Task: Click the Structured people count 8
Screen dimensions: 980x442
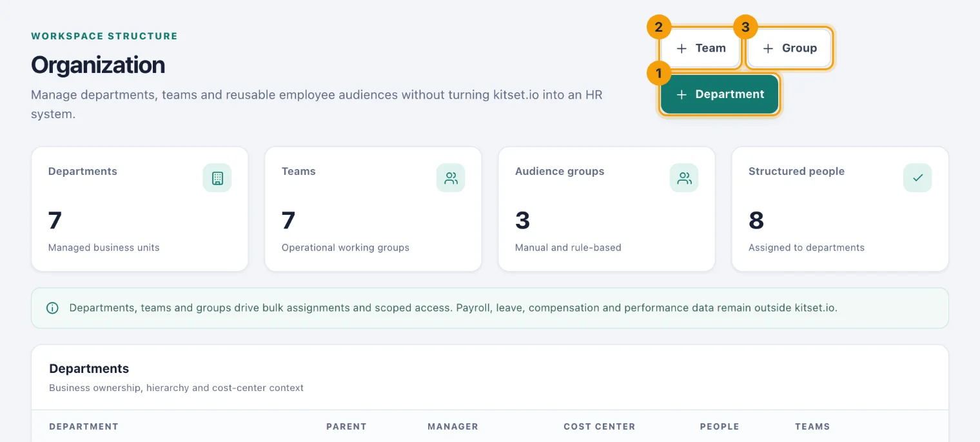Action: (756, 221)
